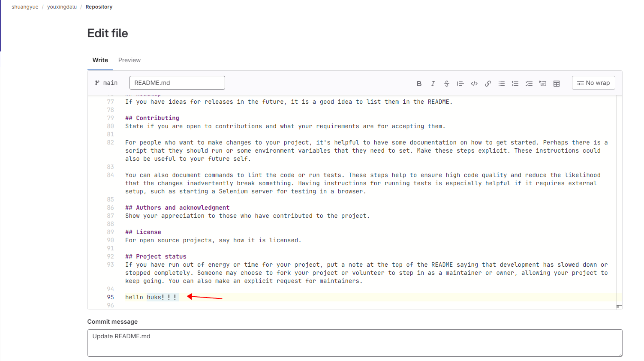Viewport: 644px width, 361px height.
Task: Insert a table
Action: [x=556, y=84]
